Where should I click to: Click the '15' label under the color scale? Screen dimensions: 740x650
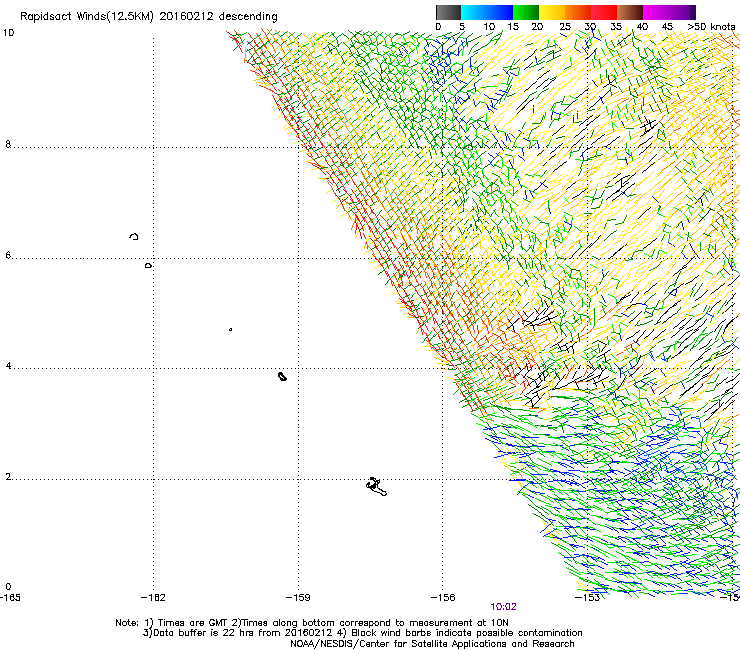pyautogui.click(x=513, y=27)
